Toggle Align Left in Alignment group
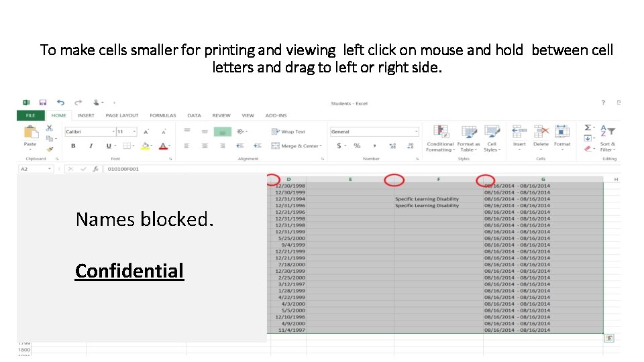 (187, 145)
